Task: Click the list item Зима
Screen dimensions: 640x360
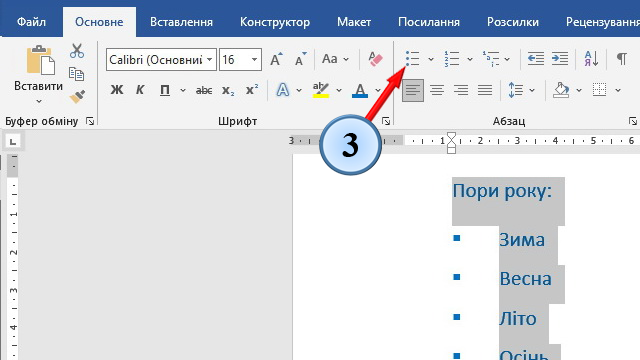Action: [522, 240]
